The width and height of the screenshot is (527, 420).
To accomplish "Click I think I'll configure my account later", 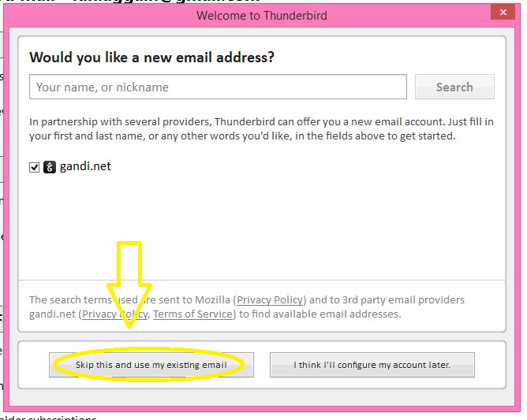I will click(372, 365).
